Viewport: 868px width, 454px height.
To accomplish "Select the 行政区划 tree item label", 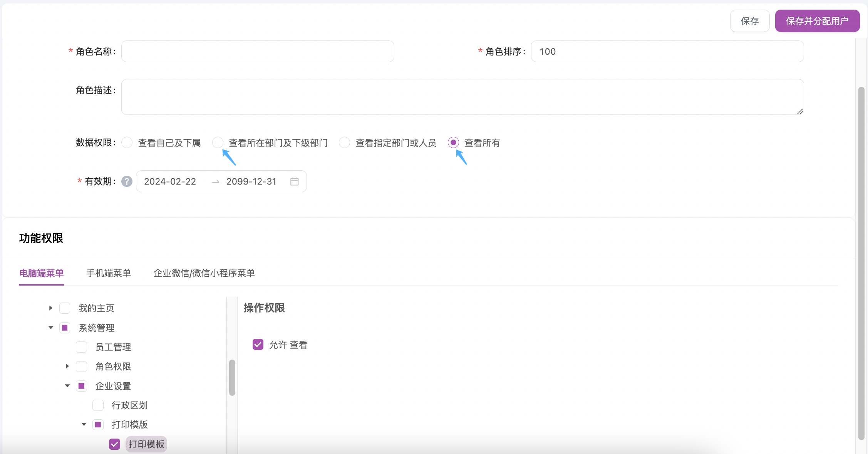I will tap(130, 405).
